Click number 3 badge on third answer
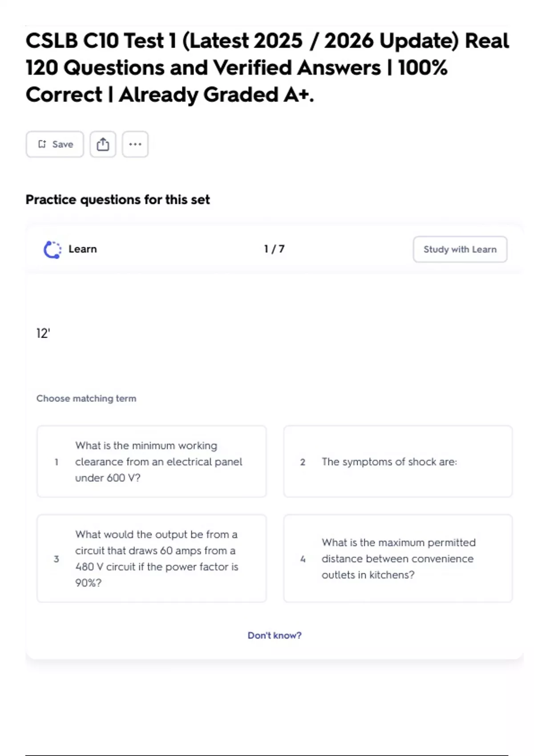The height and width of the screenshot is (756, 534). click(x=57, y=559)
